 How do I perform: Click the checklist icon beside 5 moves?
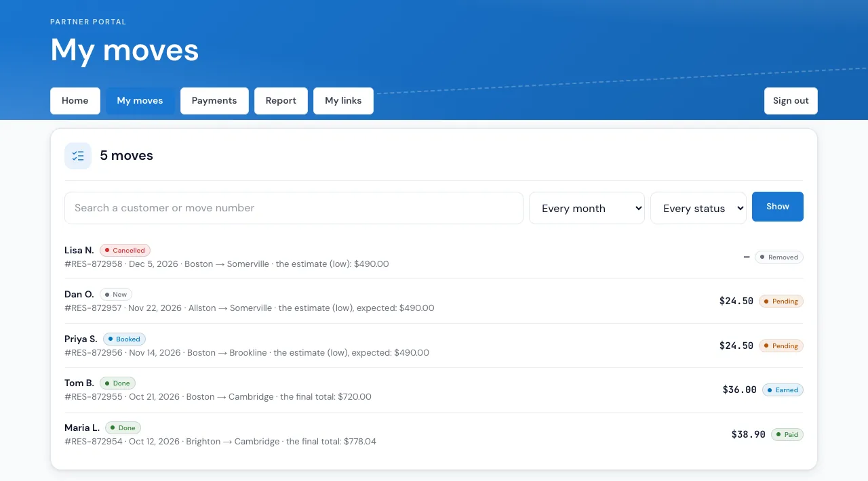78,156
